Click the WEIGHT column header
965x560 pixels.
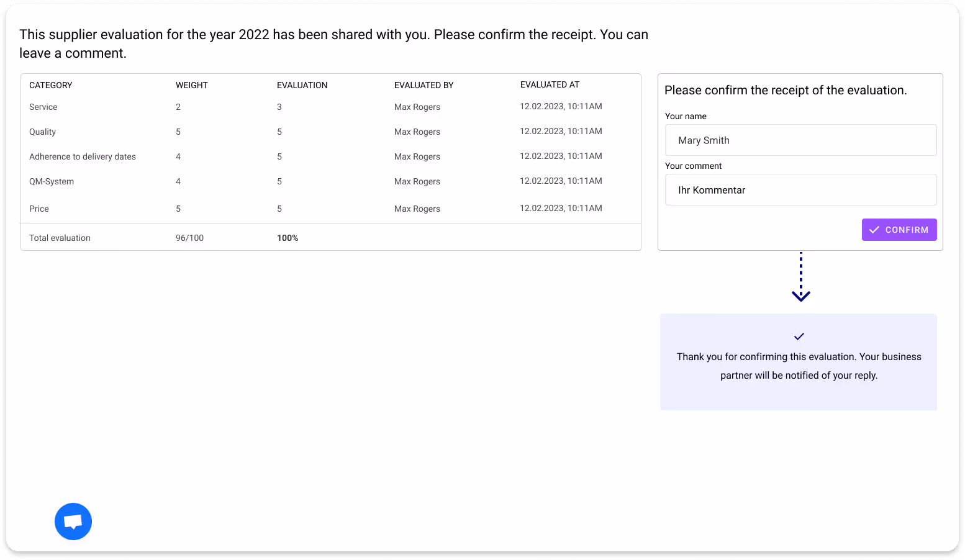(192, 85)
